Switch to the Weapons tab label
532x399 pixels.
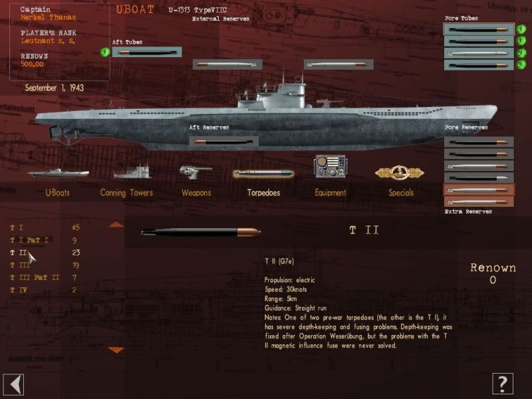pyautogui.click(x=196, y=193)
